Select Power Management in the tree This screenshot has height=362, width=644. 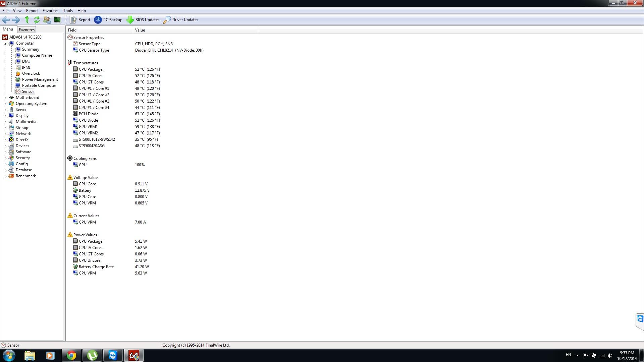click(x=40, y=79)
